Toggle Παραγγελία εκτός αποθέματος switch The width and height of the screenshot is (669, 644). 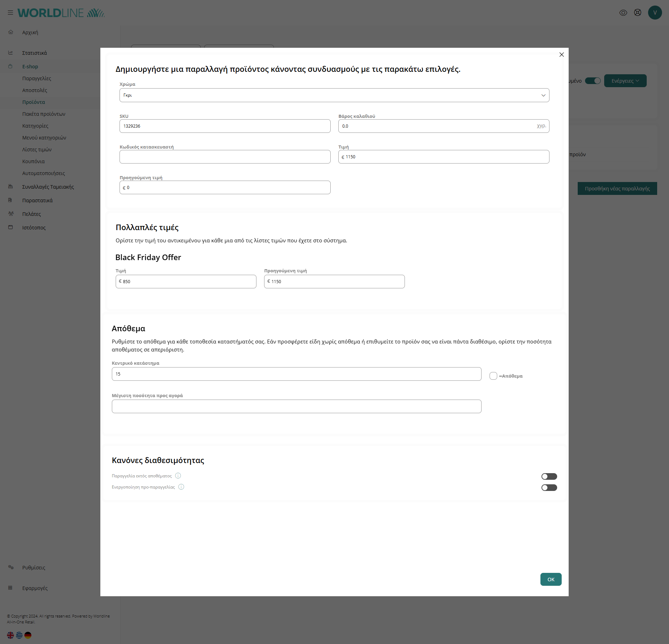(549, 476)
